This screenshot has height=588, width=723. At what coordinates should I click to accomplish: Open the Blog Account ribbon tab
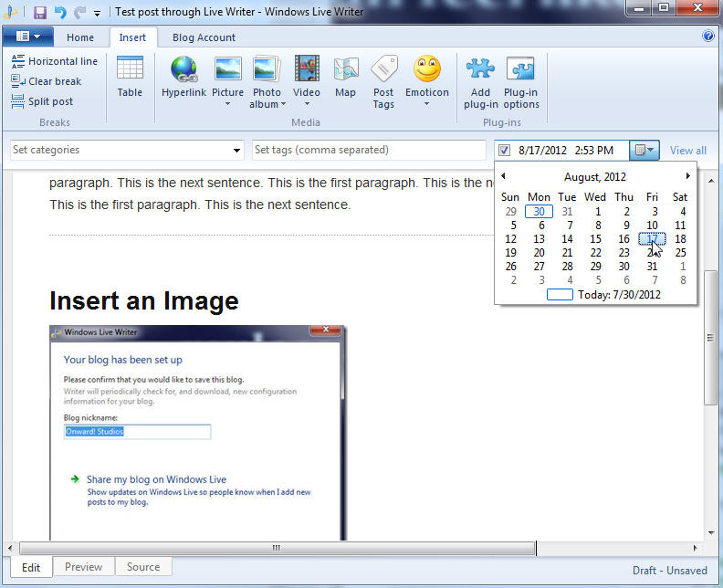(x=204, y=37)
